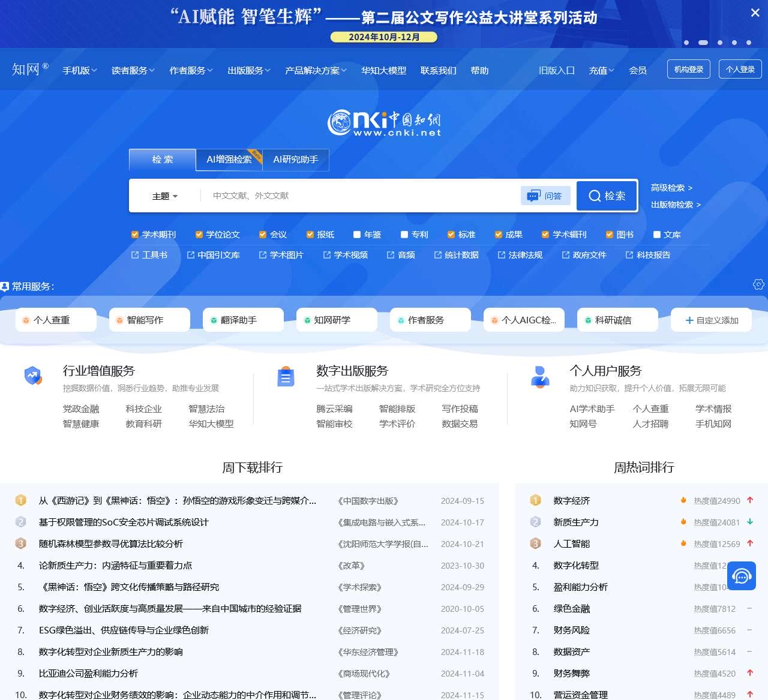Viewport: 768px width, 700px height.
Task: Click the 数字出版服务 document icon
Action: pyautogui.click(x=286, y=377)
